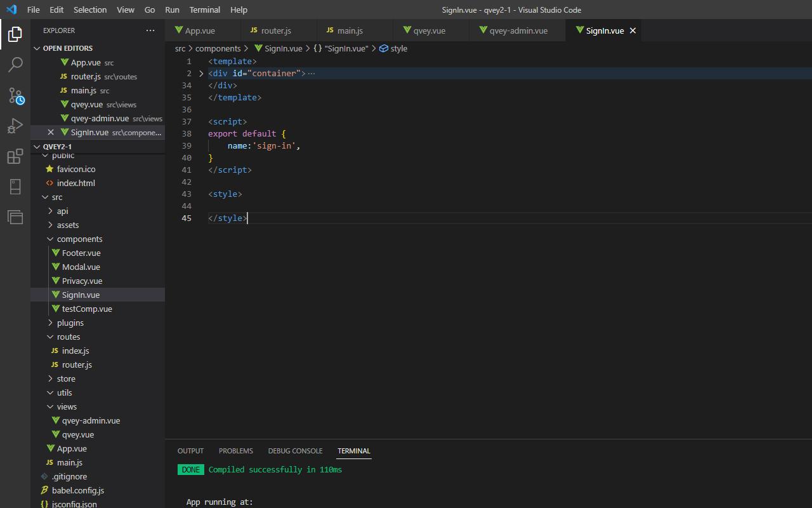Select qvey-admin.vue in Open Editors list
812x508 pixels.
tap(98, 118)
